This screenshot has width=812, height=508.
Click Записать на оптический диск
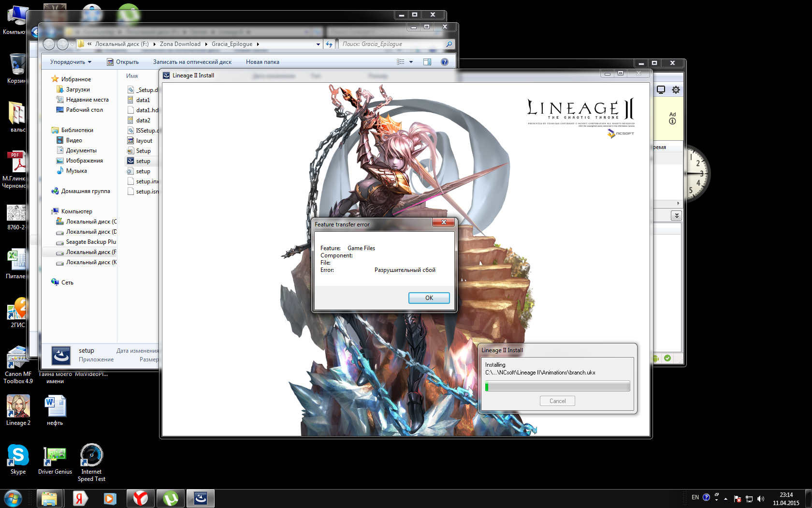tap(192, 62)
